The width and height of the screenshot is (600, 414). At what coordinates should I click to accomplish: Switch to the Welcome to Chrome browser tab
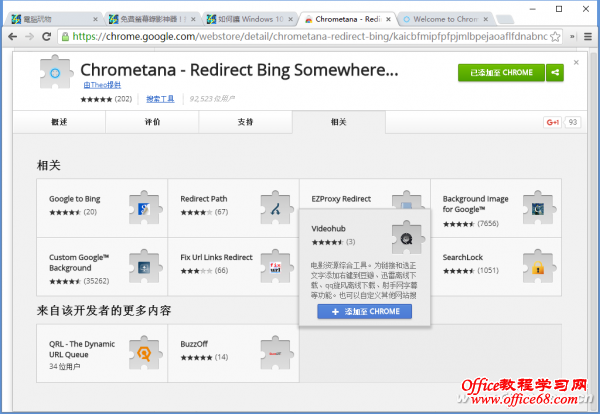pyautogui.click(x=444, y=19)
